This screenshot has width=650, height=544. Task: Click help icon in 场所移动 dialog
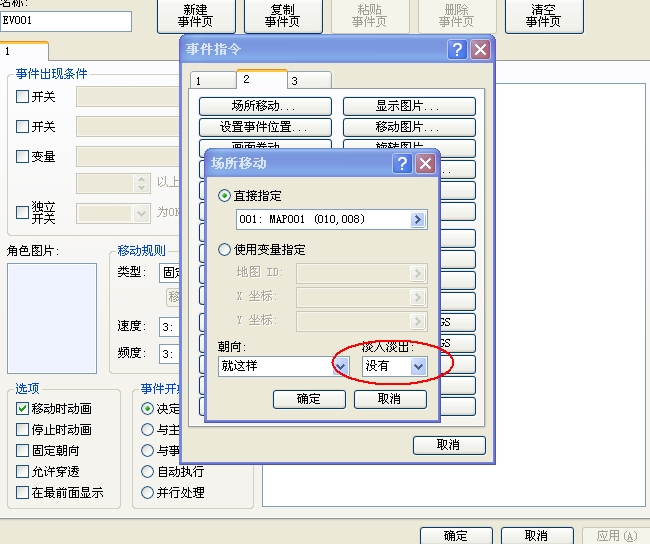[x=402, y=163]
